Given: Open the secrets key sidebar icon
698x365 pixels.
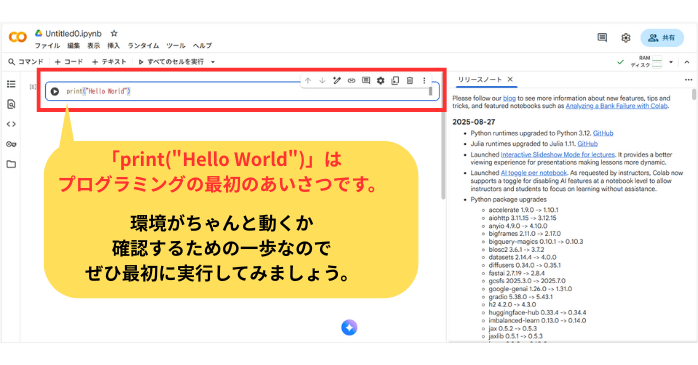Looking at the screenshot, I should click(12, 144).
